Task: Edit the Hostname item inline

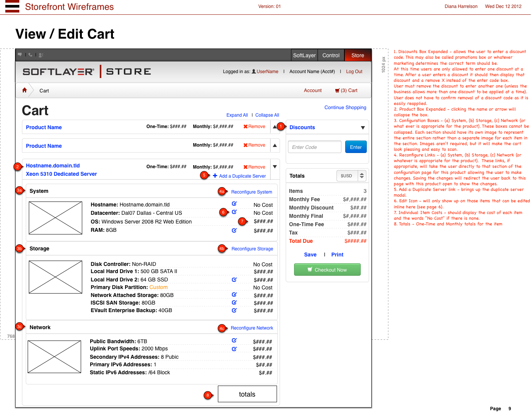Action: (234, 204)
